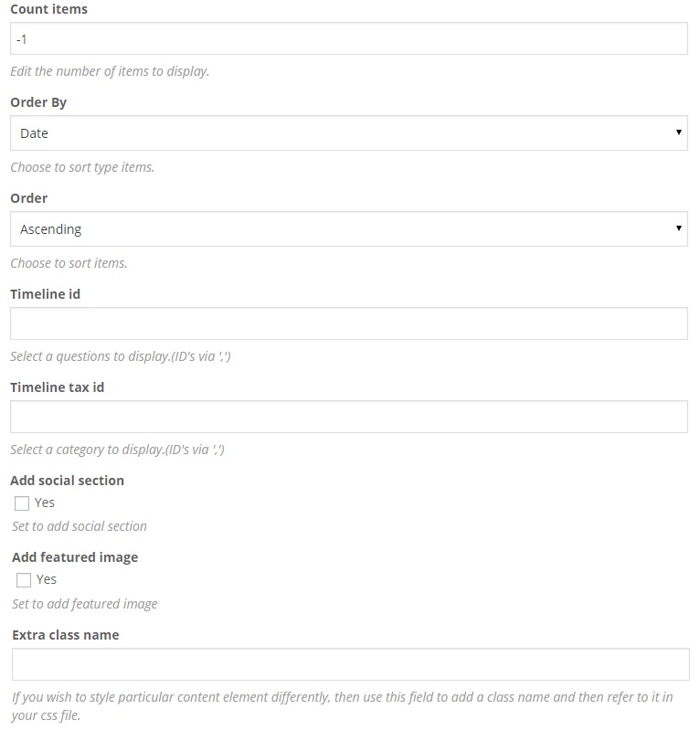Click the Timeline tax id heading label
The height and width of the screenshot is (741, 700).
click(58, 387)
